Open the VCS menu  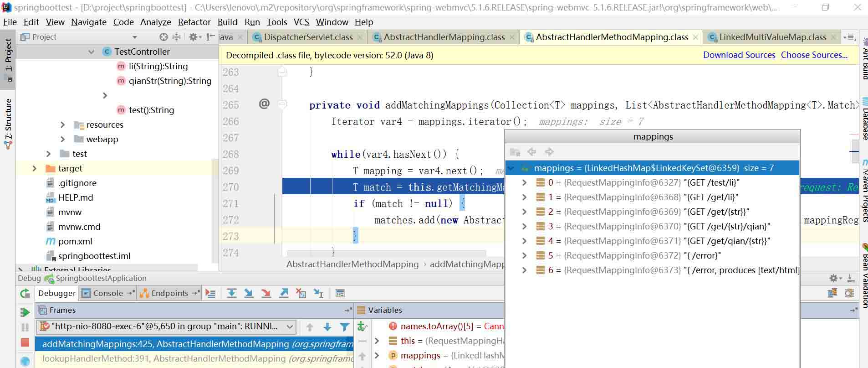301,22
